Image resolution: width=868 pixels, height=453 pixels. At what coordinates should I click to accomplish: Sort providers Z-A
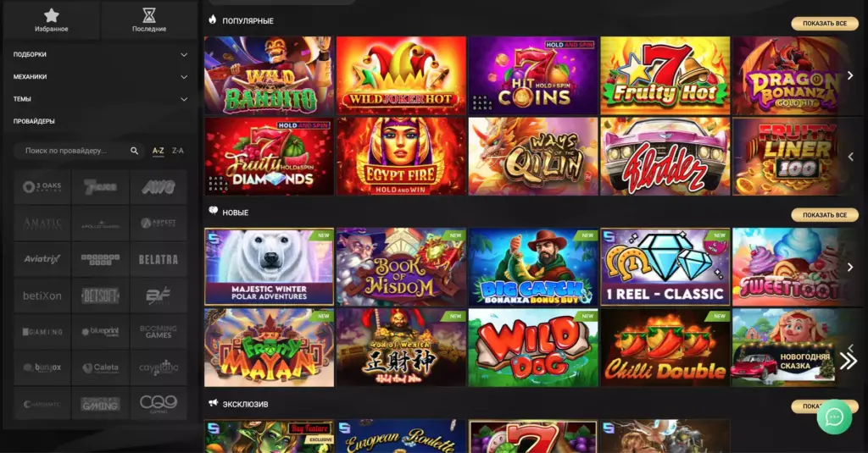click(178, 151)
